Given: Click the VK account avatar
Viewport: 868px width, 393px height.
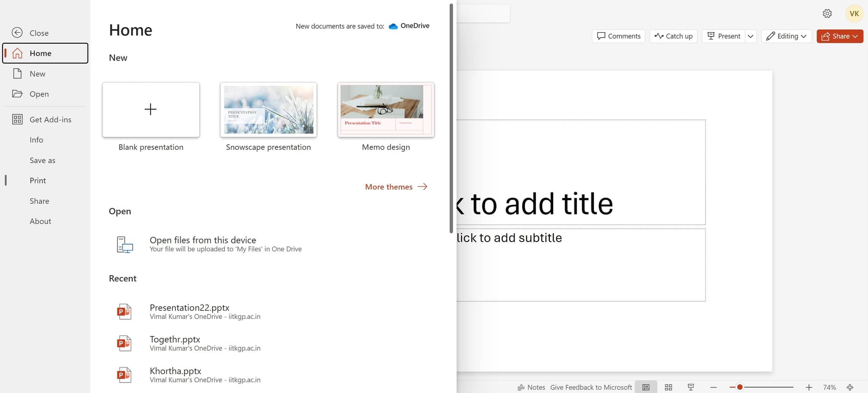Looking at the screenshot, I should [x=854, y=13].
